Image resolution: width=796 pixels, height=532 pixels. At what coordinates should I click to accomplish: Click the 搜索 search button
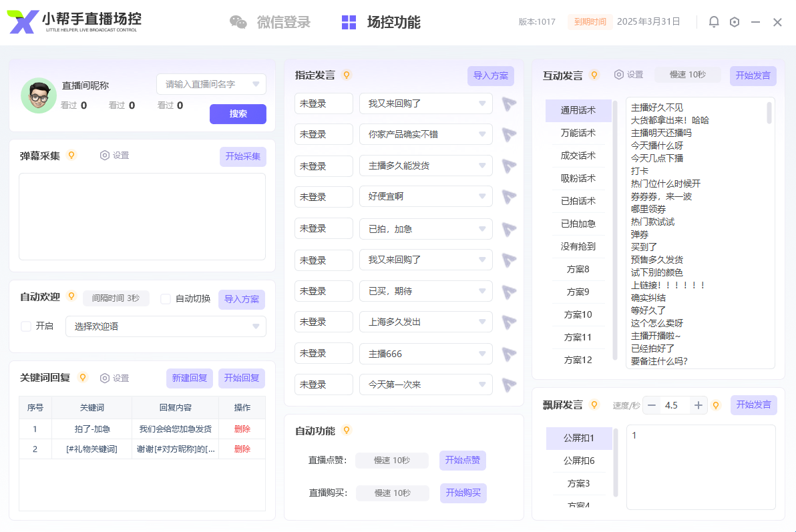238,114
